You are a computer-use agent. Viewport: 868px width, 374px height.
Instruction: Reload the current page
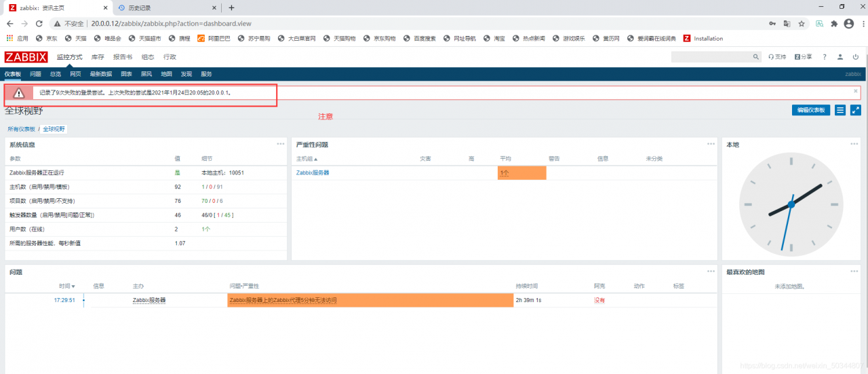click(40, 23)
